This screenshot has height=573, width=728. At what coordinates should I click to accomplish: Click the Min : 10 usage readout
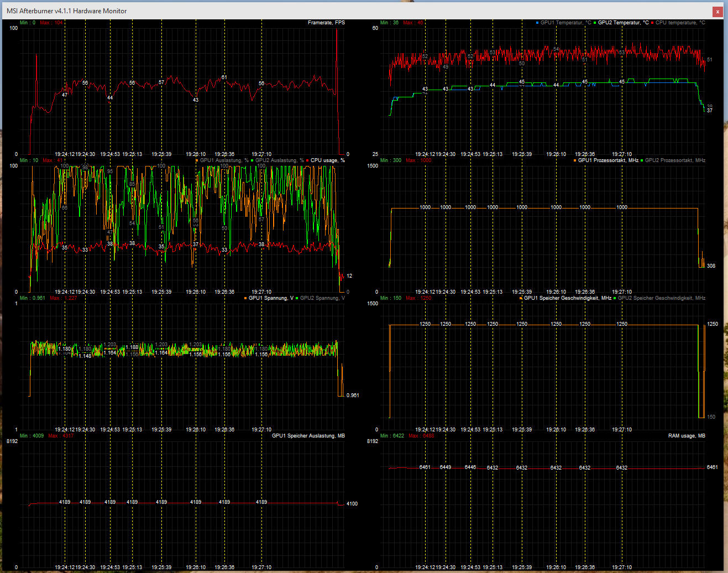29,160
